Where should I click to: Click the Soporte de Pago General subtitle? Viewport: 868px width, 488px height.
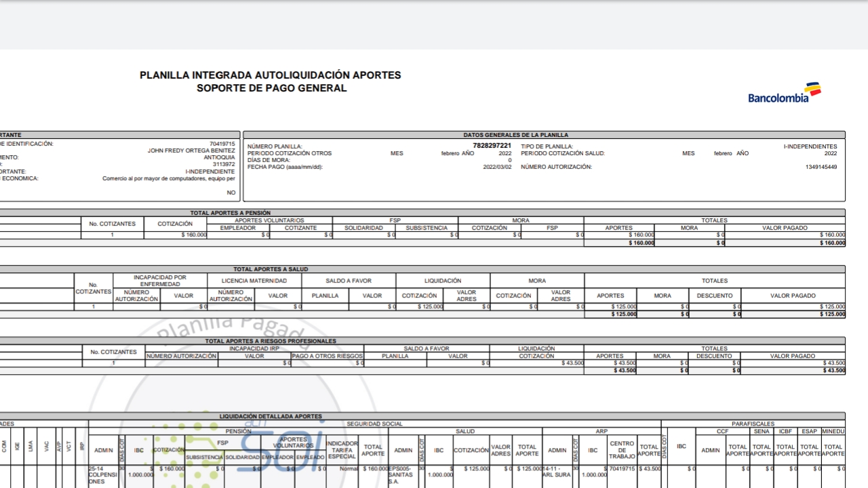[271, 88]
